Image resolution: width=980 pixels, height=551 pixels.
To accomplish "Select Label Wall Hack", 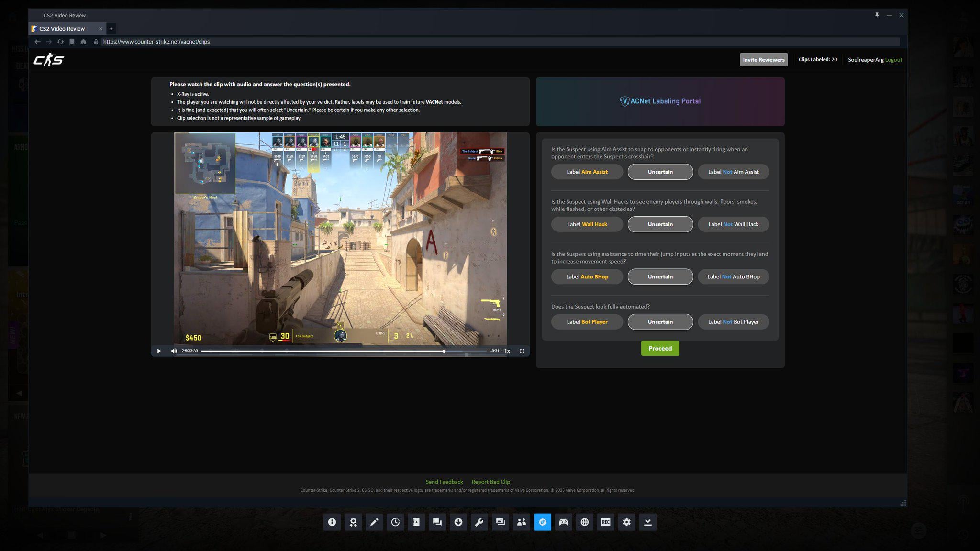I will [x=587, y=224].
